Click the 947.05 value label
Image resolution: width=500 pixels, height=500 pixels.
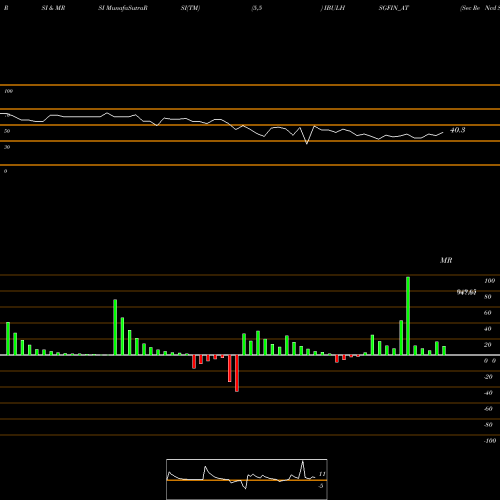466,292
